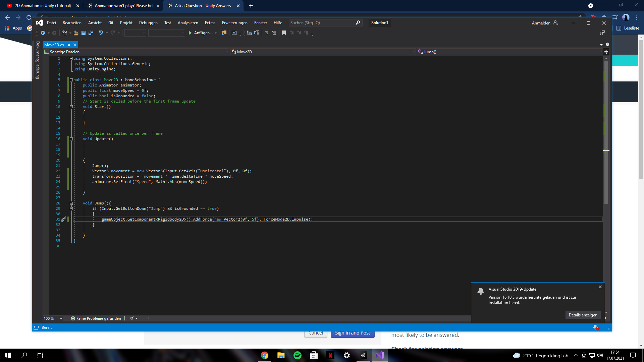Open the active documents list dropdown
644x362 pixels.
pos(601,45)
